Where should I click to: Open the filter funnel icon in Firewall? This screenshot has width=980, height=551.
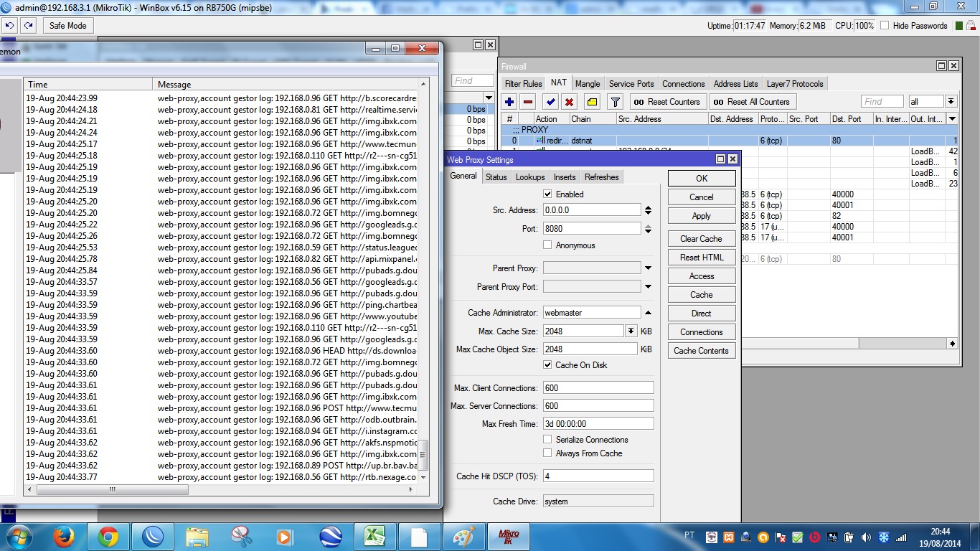(615, 102)
